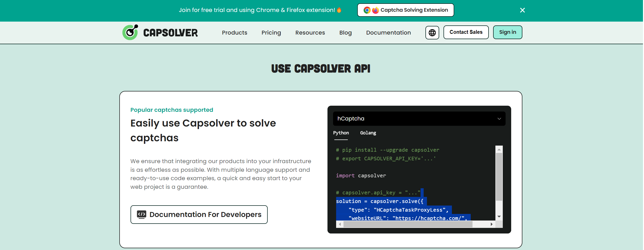Screen dimensions: 644x250
Task: Click the horizontal scrollbar thumb in code panel
Action: pyautogui.click(x=408, y=224)
